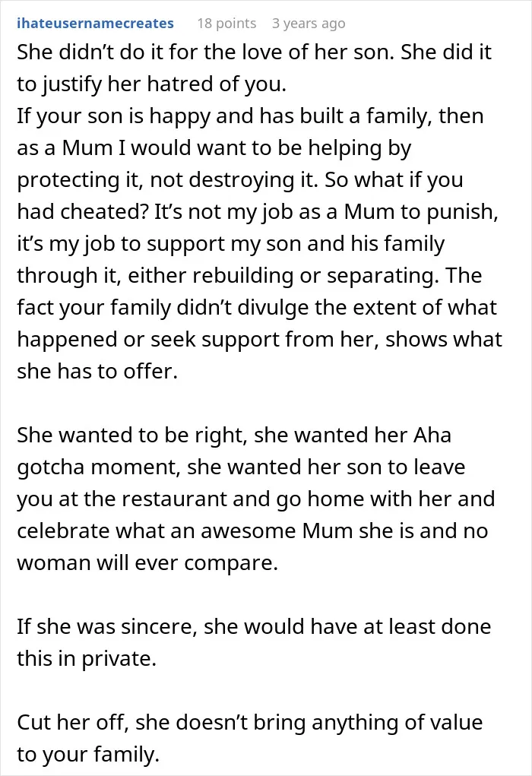Click the line 'happened or seek support from her'
This screenshot has width=532, height=776.
259,340
